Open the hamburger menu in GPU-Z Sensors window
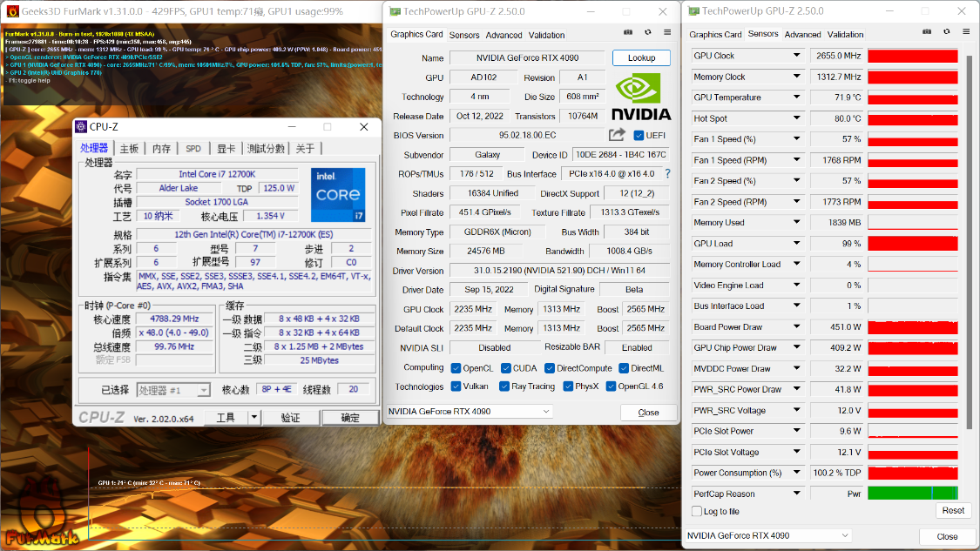980x551 pixels. point(964,32)
